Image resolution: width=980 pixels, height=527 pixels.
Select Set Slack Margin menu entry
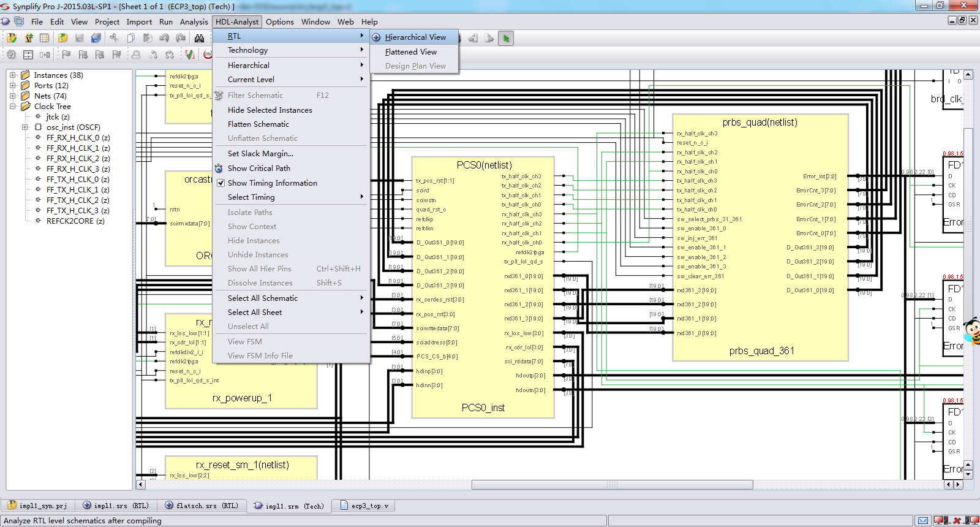click(x=290, y=154)
